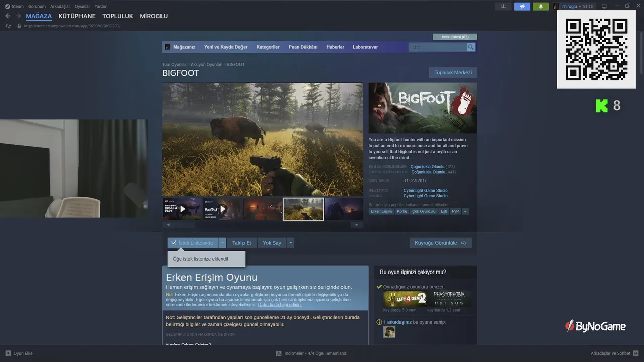Viewport: 644px width, 362px height.
Task: Open the green notifications bell
Action: click(541, 6)
